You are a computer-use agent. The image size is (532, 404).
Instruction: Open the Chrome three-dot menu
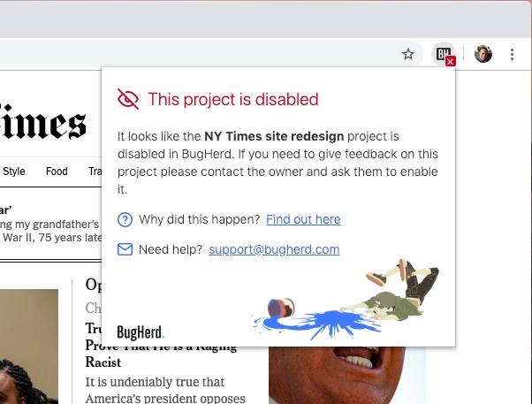click(x=512, y=54)
